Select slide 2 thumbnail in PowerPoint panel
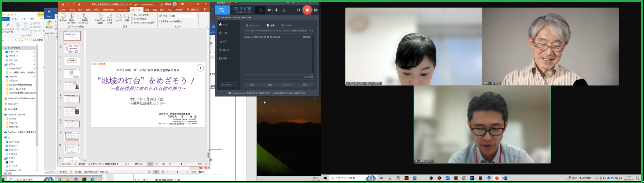This screenshot has width=644, height=183. 73,49
